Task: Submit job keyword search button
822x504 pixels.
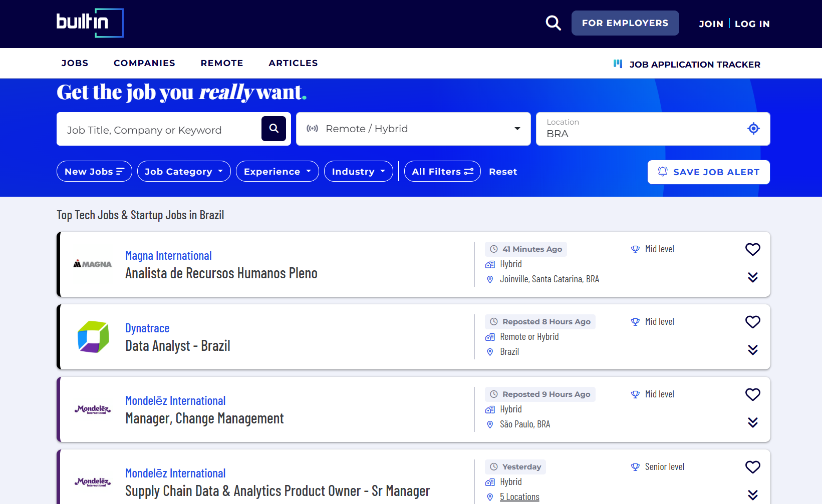Action: 273,129
